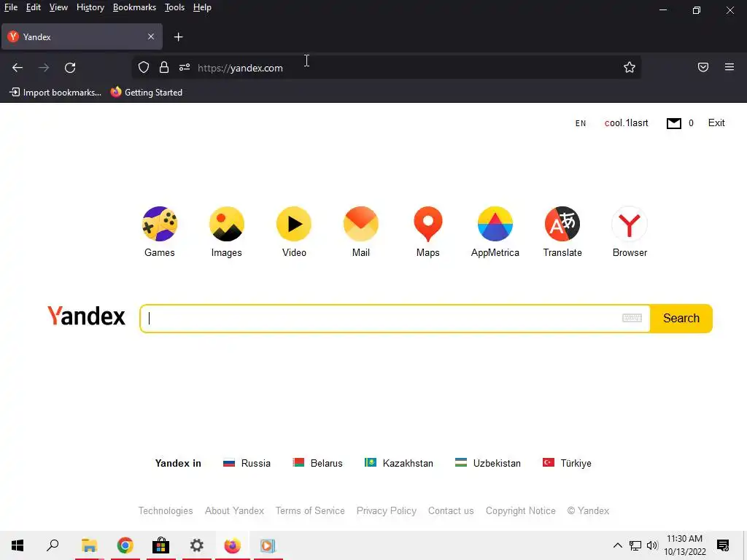Open the Technologies footer link
This screenshot has height=560, width=747.
click(166, 511)
